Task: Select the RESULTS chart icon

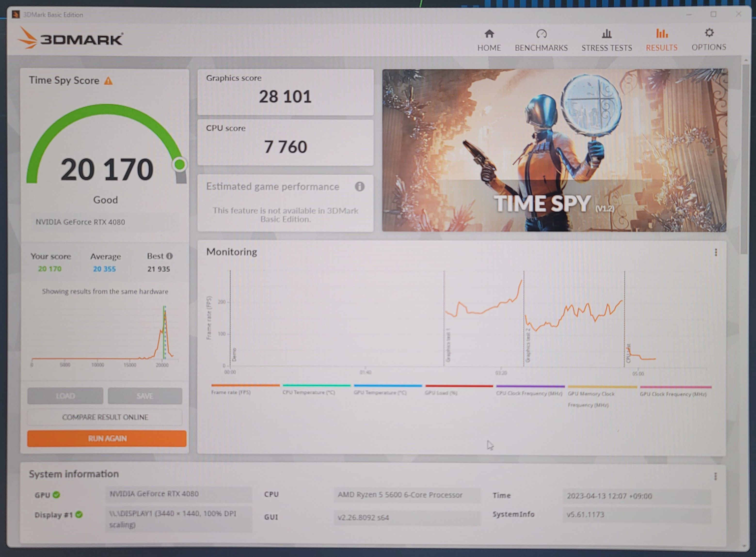Action: [661, 33]
